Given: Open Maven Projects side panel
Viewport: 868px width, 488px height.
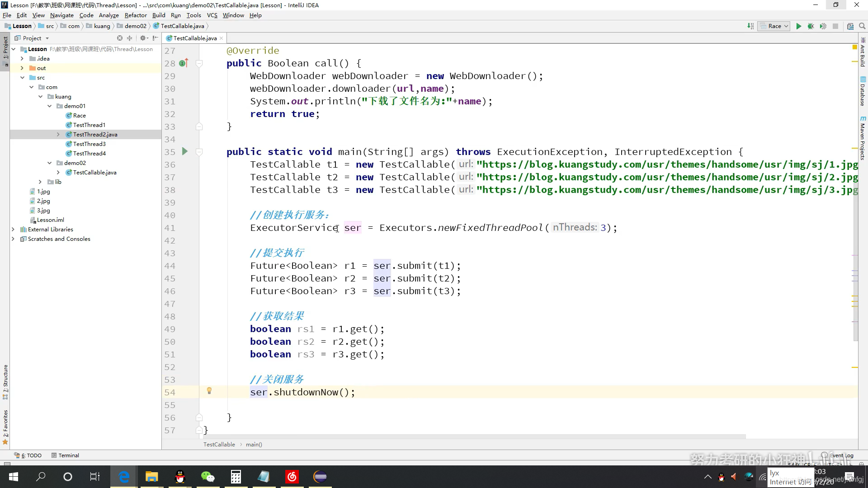Looking at the screenshot, I should pos(863,138).
